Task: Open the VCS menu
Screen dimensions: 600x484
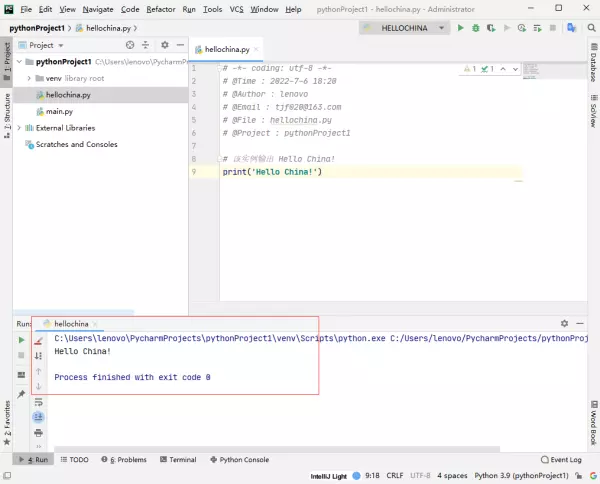Action: 236,9
